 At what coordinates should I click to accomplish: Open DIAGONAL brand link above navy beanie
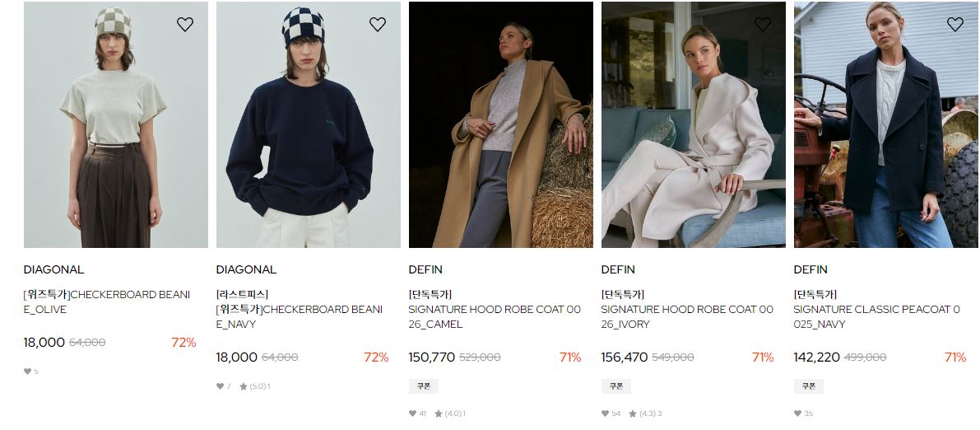tap(246, 269)
